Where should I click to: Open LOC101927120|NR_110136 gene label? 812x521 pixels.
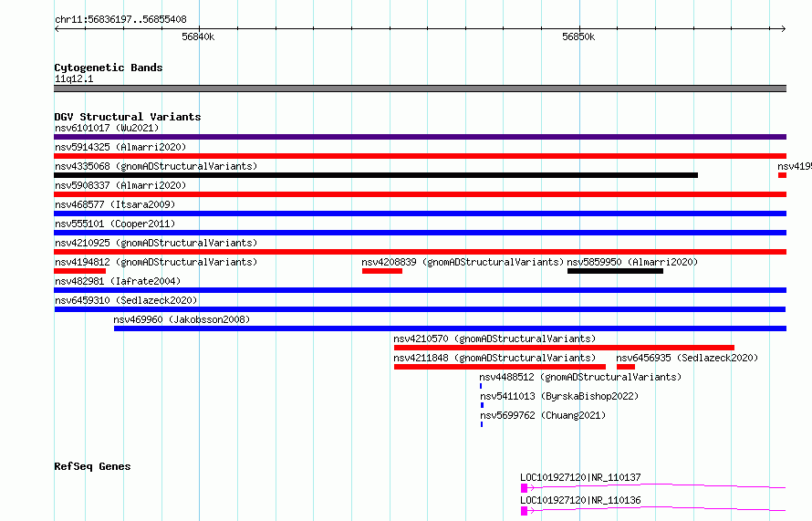[580, 500]
